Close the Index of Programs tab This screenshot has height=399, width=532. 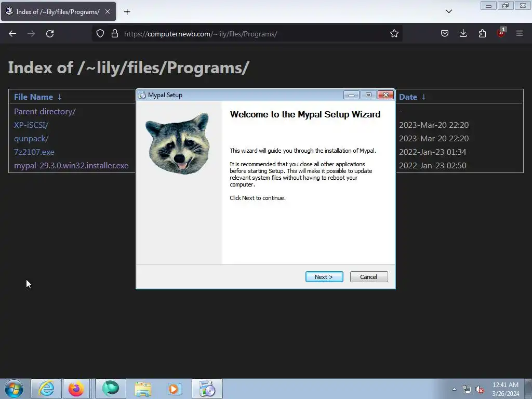pyautogui.click(x=107, y=11)
